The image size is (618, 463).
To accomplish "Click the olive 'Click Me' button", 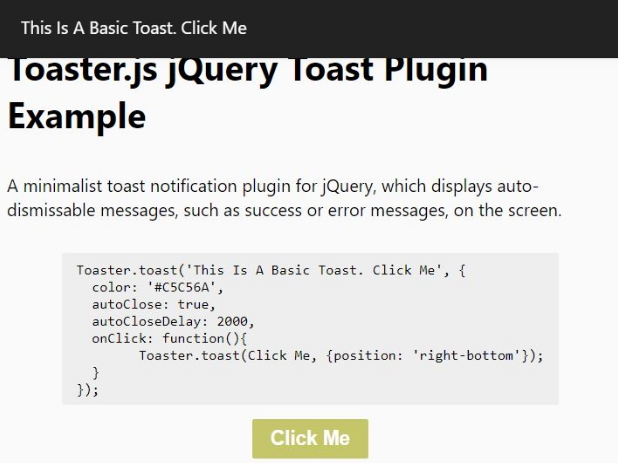I will click(310, 438).
